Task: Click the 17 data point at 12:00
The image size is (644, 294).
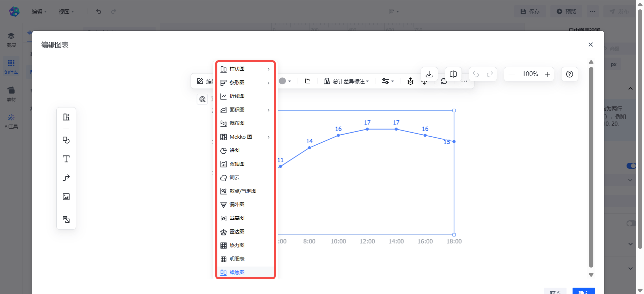Action: (x=367, y=129)
